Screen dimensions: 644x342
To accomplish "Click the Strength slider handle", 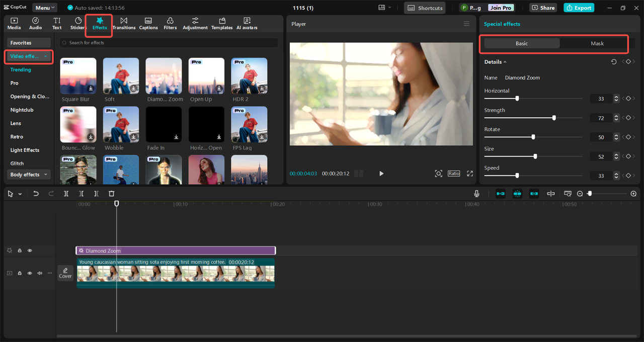I will (554, 118).
